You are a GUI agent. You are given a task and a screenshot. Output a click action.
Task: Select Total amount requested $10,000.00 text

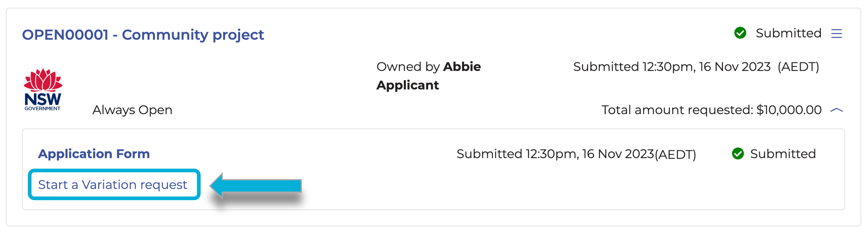(711, 110)
